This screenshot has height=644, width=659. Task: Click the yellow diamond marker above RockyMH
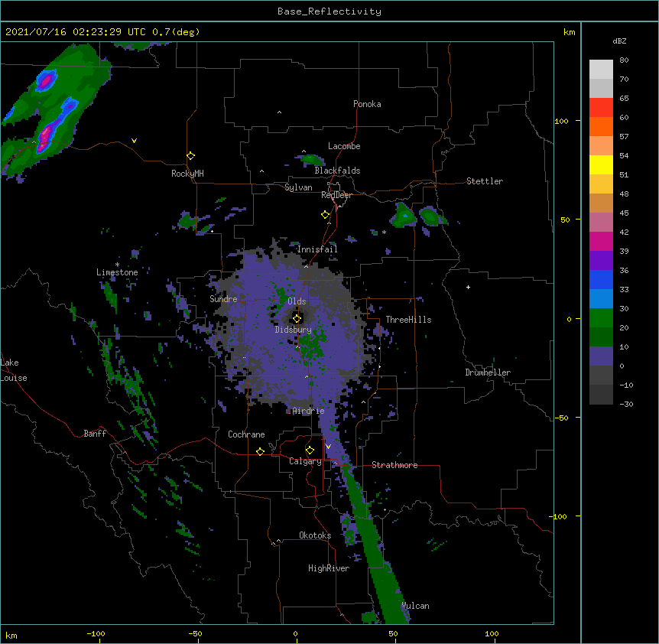pyautogui.click(x=190, y=156)
